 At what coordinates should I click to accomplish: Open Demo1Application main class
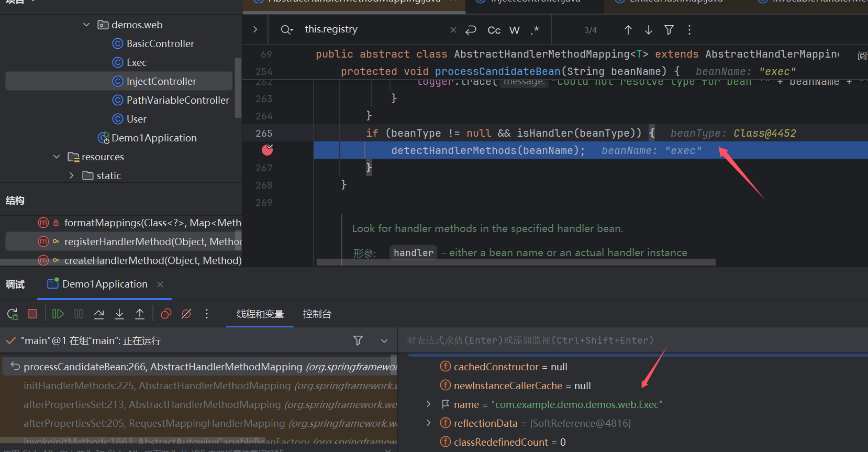tap(154, 138)
